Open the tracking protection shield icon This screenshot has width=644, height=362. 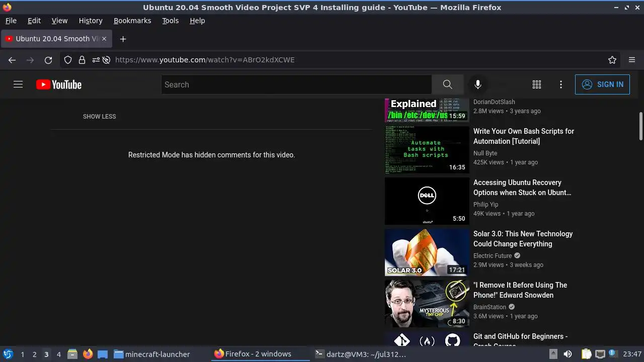point(68,60)
